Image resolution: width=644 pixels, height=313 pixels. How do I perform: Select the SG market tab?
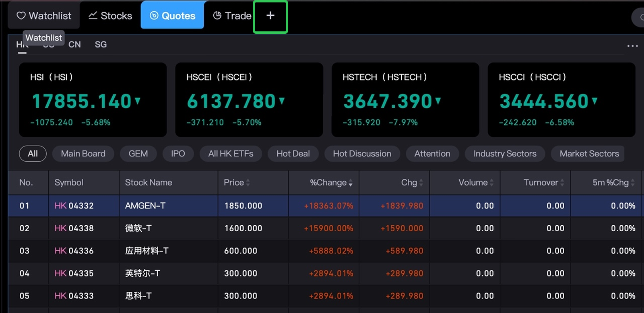(x=101, y=45)
